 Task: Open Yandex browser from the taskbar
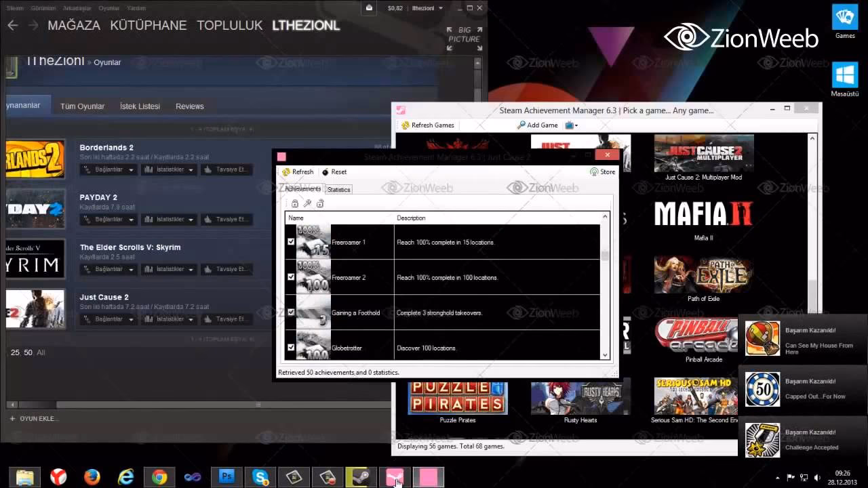59,477
